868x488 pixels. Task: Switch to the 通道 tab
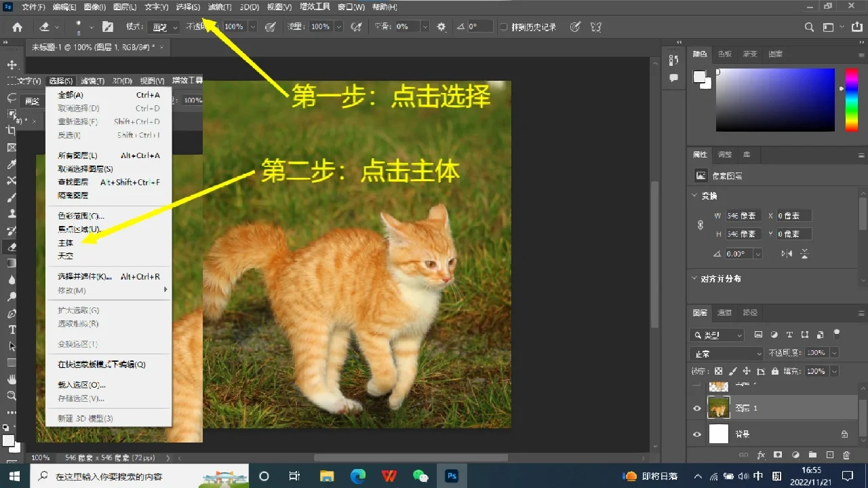(x=724, y=313)
